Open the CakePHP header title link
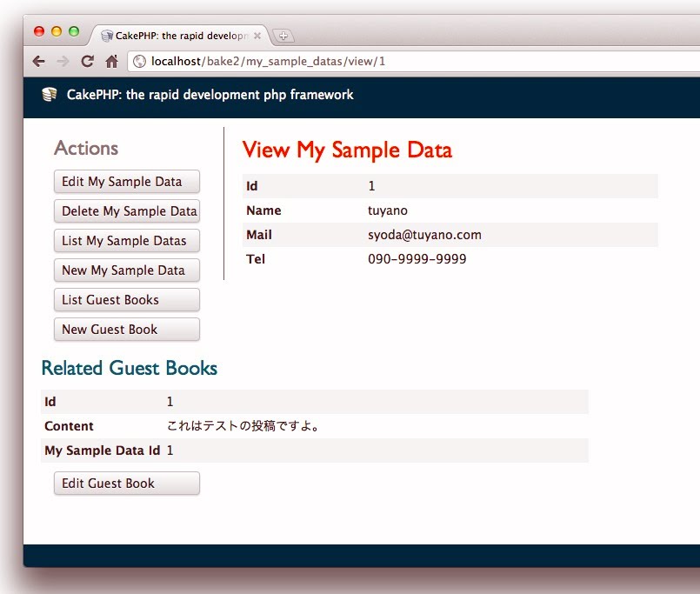This screenshot has height=594, width=700. [x=210, y=95]
